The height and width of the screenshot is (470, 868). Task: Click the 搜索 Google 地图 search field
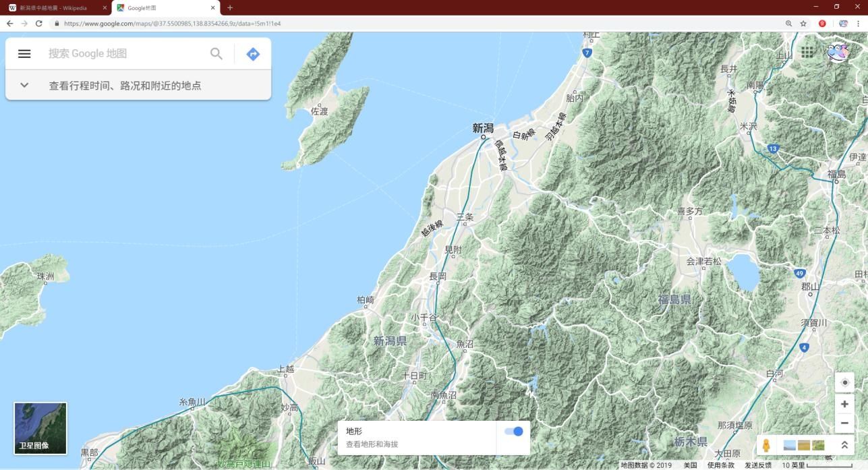[x=125, y=54]
